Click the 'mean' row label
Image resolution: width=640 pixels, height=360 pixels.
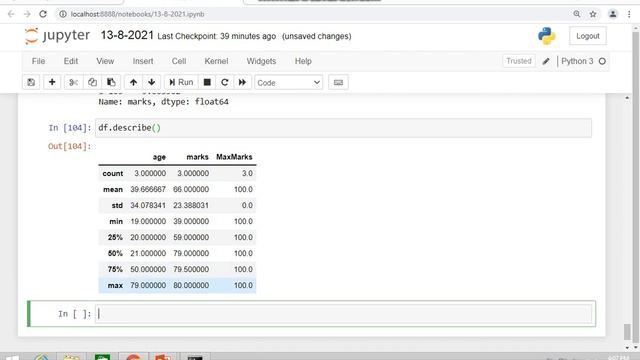click(113, 189)
